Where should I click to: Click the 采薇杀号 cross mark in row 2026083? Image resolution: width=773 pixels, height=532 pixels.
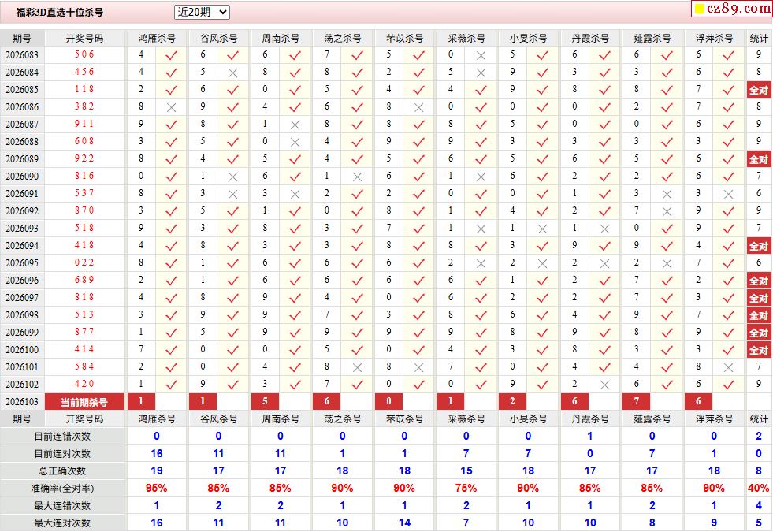pos(481,56)
